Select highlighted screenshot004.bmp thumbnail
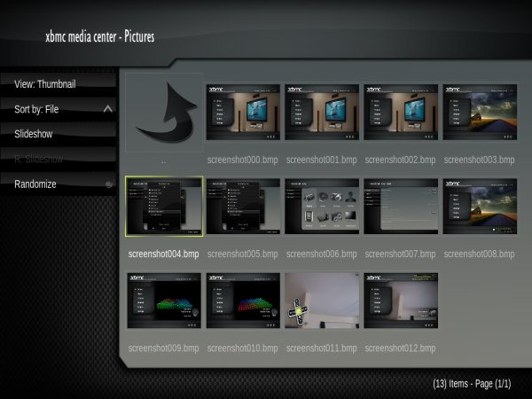Screen dimensions: 532x399 coord(164,207)
